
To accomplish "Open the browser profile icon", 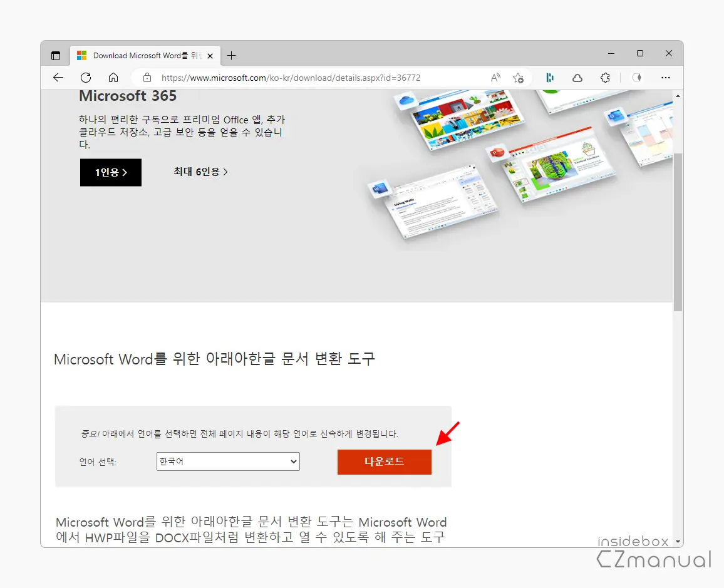I will pos(637,78).
